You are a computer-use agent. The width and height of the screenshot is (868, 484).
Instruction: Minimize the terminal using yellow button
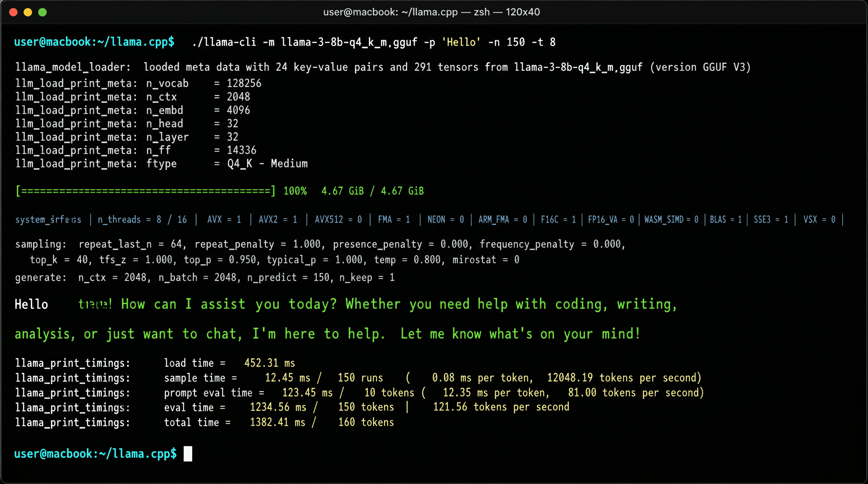click(28, 13)
